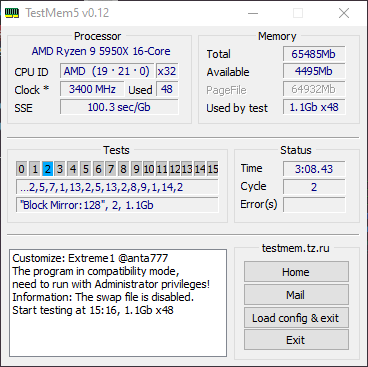
Task: Select test number 9 box
Action: pos(136,169)
